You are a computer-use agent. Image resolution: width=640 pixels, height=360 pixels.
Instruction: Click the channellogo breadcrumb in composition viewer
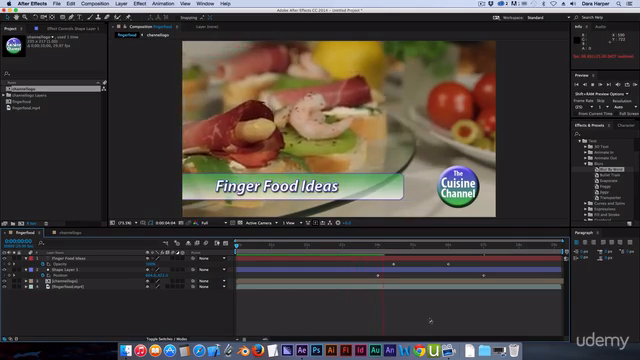(x=158, y=35)
